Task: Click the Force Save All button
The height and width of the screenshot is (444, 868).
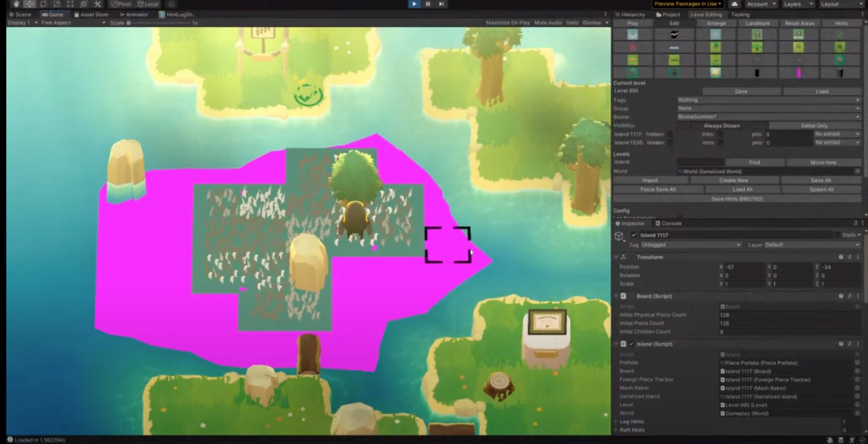Action: click(658, 190)
